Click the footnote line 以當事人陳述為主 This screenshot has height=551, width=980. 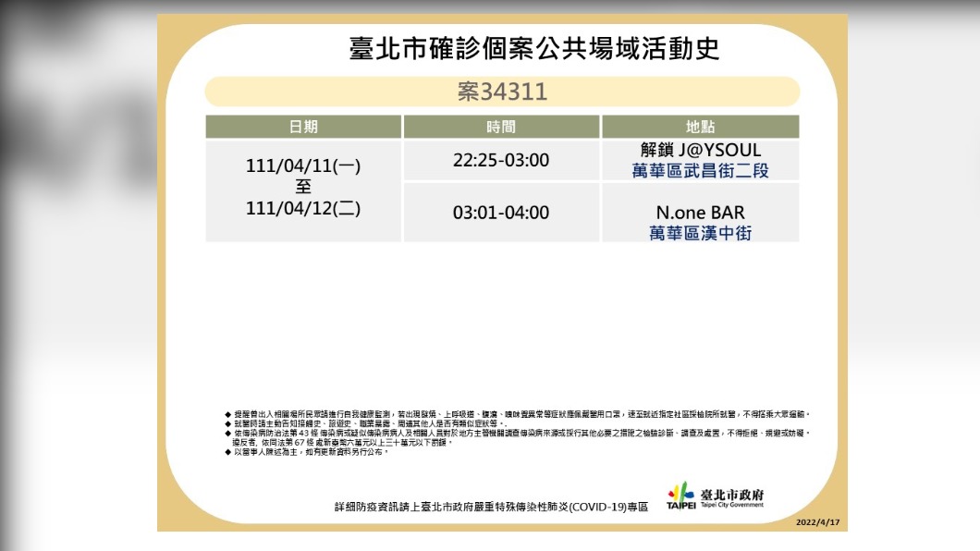(307, 452)
